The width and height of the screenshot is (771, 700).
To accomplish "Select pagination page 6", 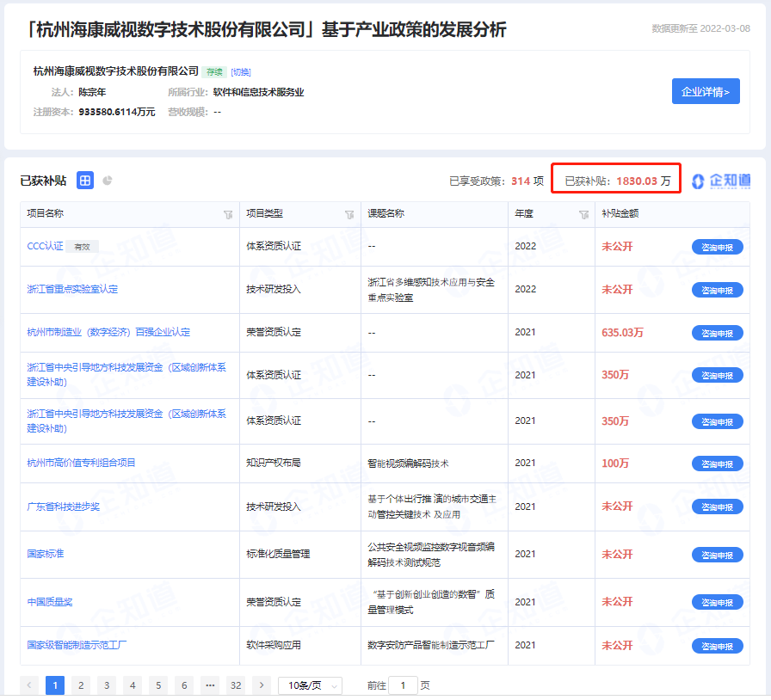I will coord(184,685).
